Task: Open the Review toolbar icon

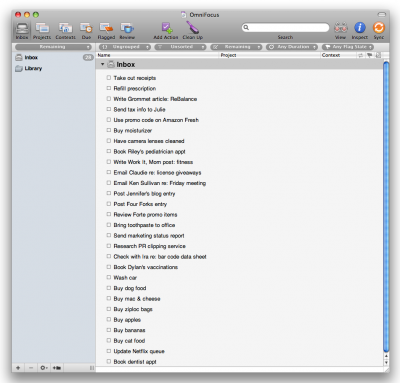Action: 127,28
